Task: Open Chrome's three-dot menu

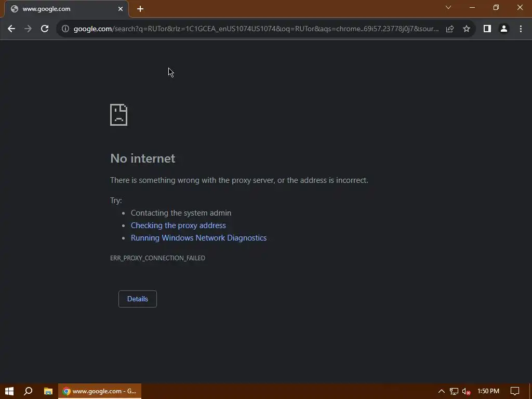Action: pos(521,29)
